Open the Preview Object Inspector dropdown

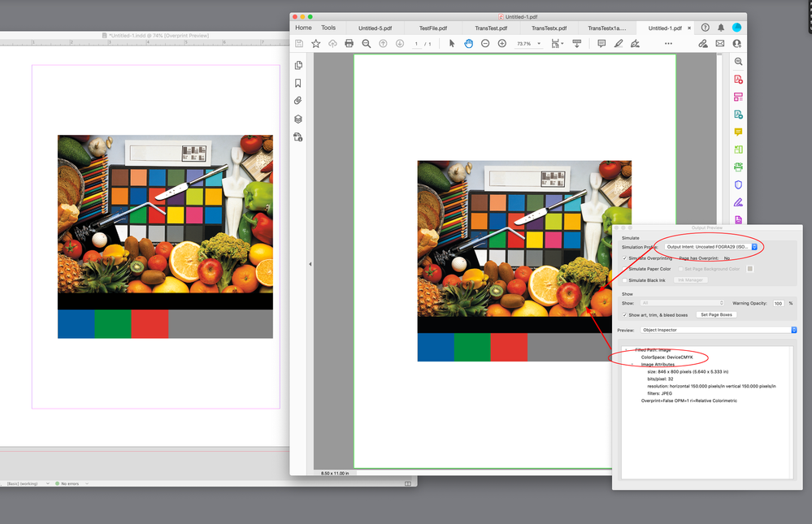point(719,330)
